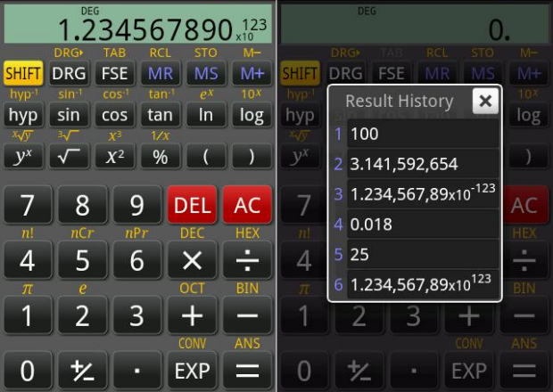Tap the plus/minus sign key on left calculator

click(82, 370)
